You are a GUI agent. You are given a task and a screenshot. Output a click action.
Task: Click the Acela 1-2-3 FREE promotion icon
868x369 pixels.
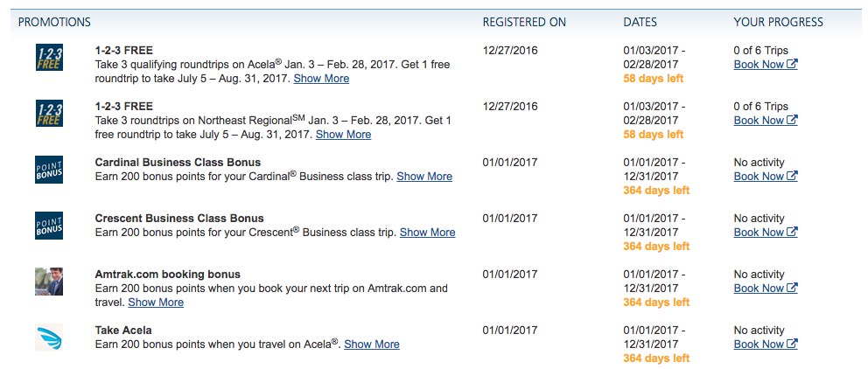(x=49, y=58)
